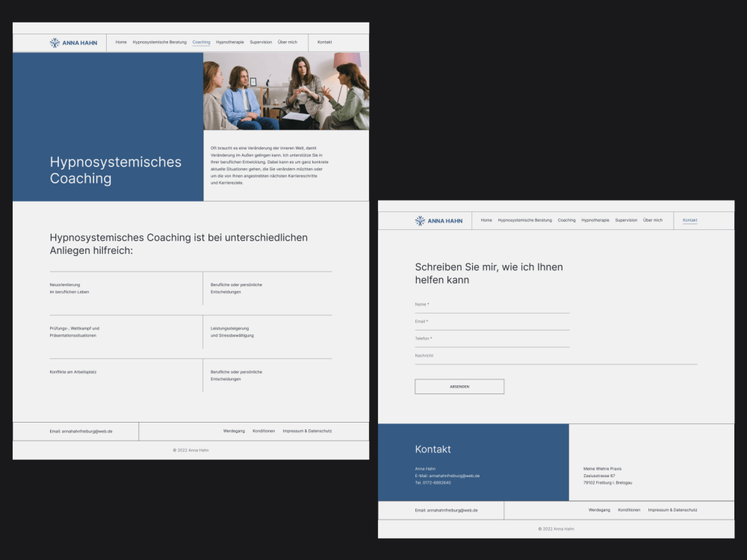Click 'Prüfungs-, Wettkampf und Präsentationssituationen' item
The height and width of the screenshot is (560, 747).
(74, 332)
